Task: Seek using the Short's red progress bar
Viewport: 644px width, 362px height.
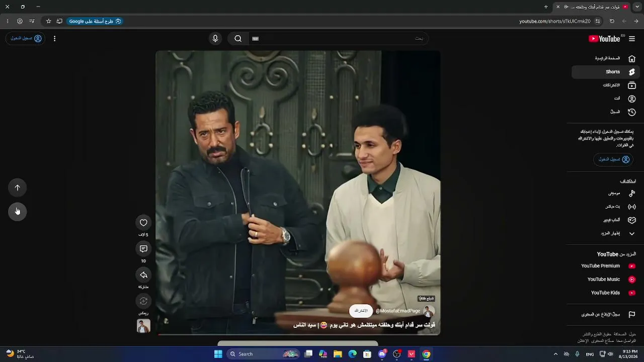Action: coord(298,334)
